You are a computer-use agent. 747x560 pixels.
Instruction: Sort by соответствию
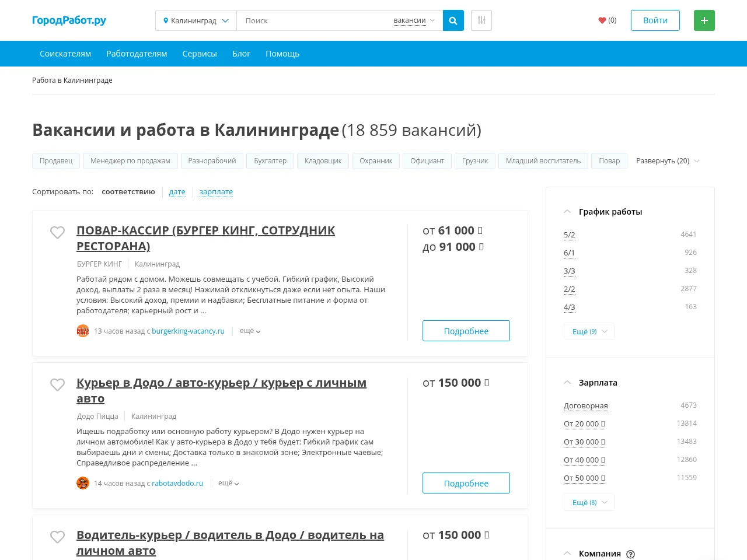tap(128, 192)
